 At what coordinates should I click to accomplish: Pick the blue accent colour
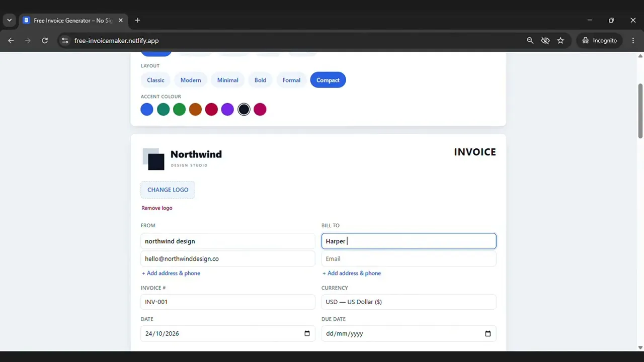(147, 109)
